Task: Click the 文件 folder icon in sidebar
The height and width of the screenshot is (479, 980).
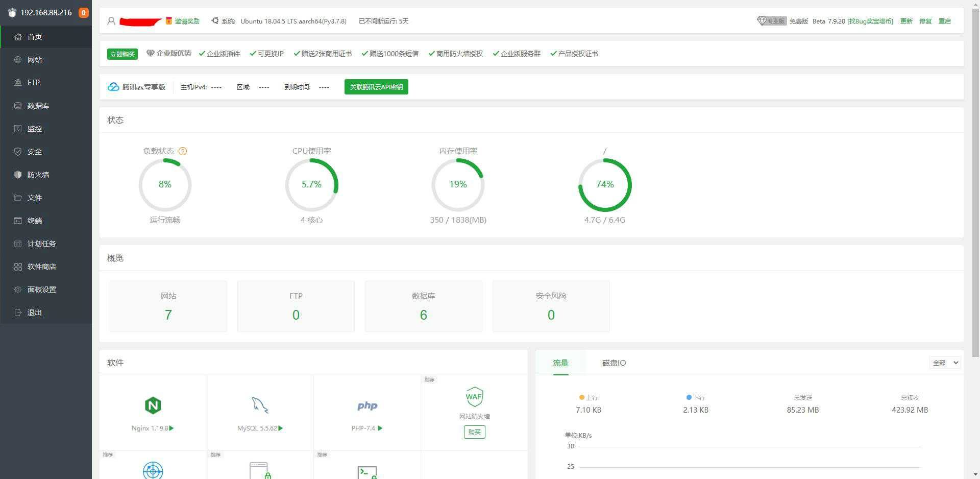Action: coord(18,198)
